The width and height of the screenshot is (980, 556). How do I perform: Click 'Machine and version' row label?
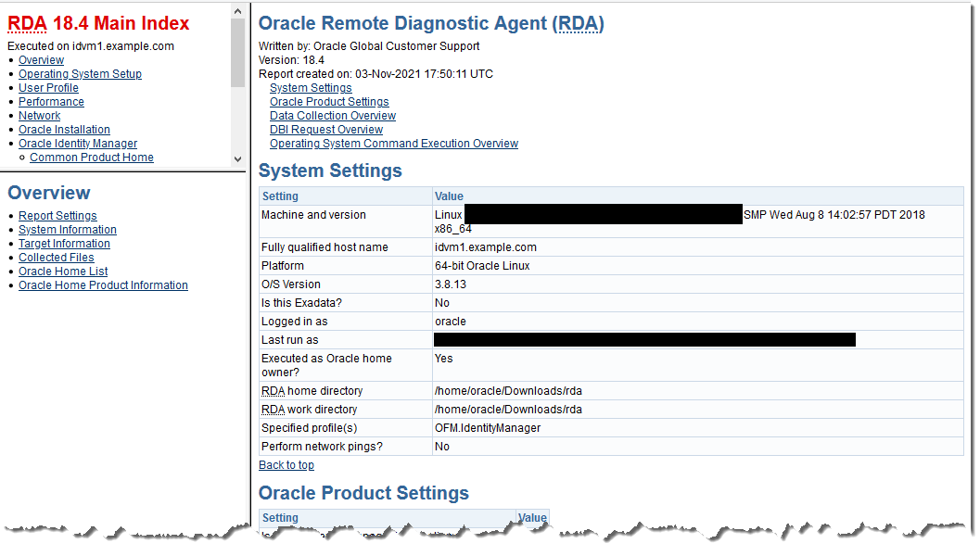[313, 215]
